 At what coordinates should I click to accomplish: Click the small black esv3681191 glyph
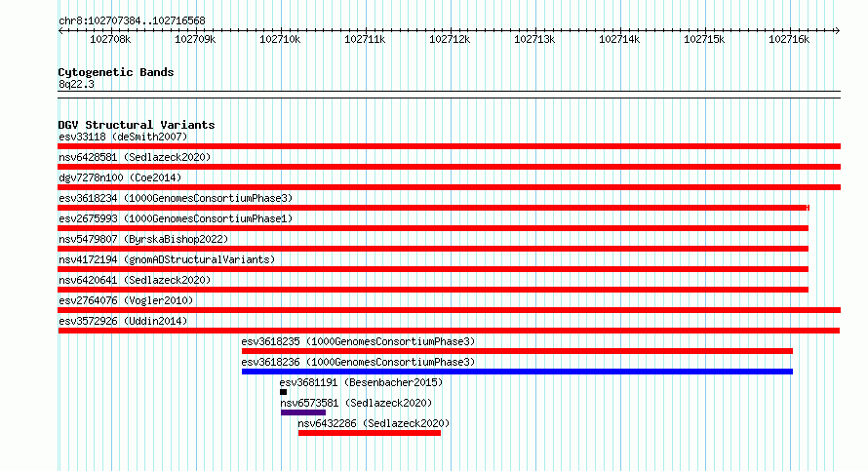pos(284,392)
